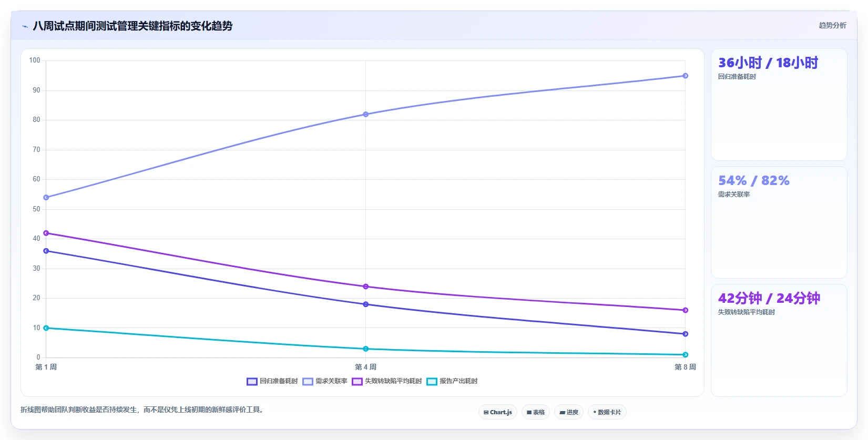Viewport: 868px width, 440px height.
Task: Click the 100 y-axis tick label
Action: pyautogui.click(x=35, y=60)
